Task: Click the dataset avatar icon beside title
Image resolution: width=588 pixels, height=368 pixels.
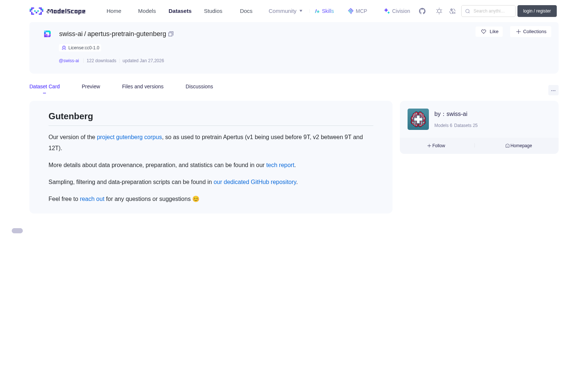Action: (x=47, y=34)
